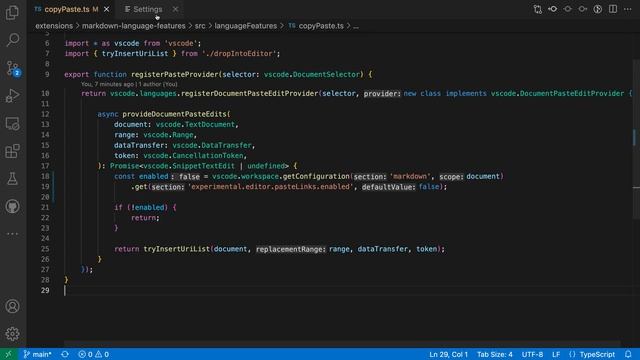The width and height of the screenshot is (640, 360).
Task: Select 'copyPaste.ts' breadcrumb
Action: point(321,26)
